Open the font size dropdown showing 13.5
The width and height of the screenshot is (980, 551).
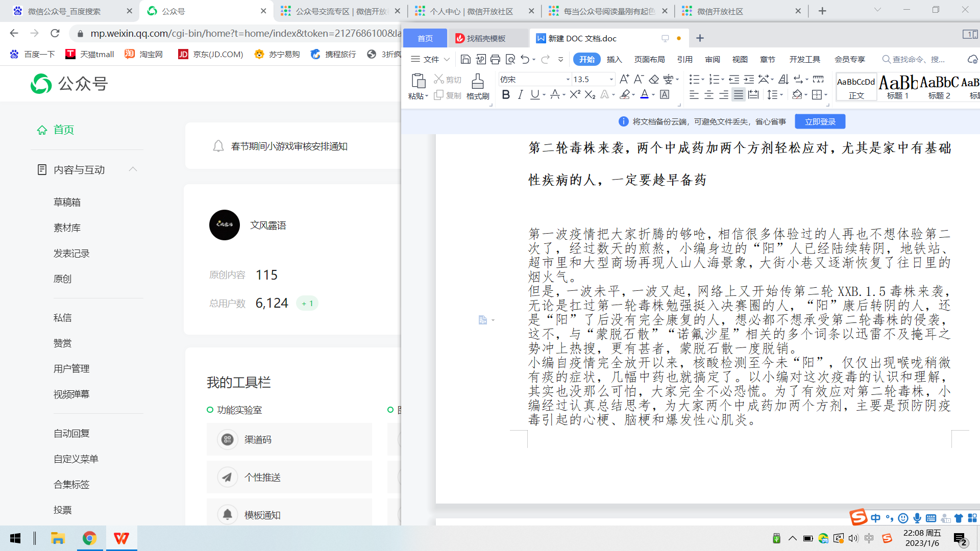coord(611,79)
